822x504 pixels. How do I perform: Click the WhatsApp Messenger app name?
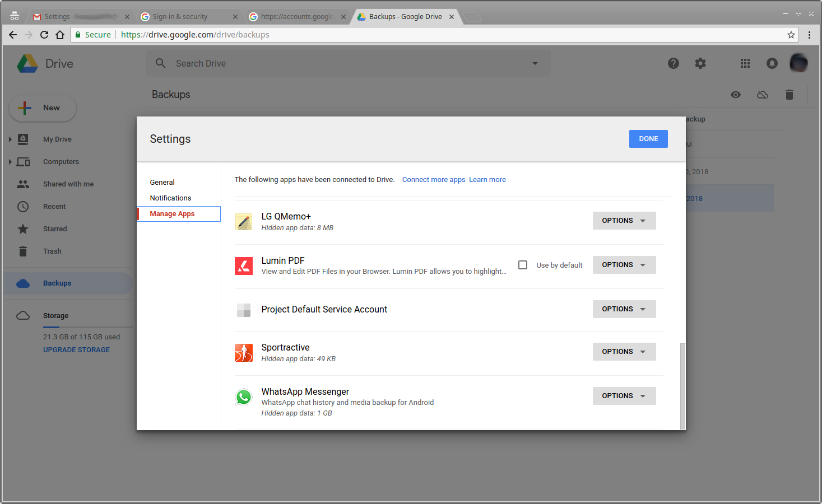click(305, 392)
